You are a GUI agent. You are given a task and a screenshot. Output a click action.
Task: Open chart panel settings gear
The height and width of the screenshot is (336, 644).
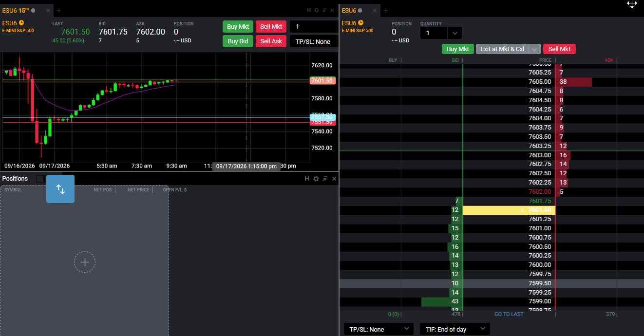[317, 10]
